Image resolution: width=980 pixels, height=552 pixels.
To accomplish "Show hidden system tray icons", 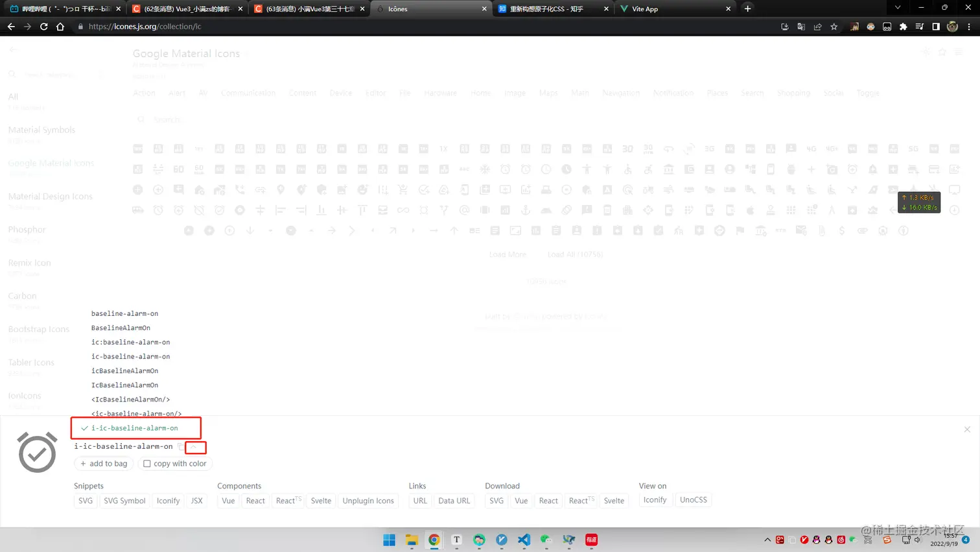I will (767, 540).
